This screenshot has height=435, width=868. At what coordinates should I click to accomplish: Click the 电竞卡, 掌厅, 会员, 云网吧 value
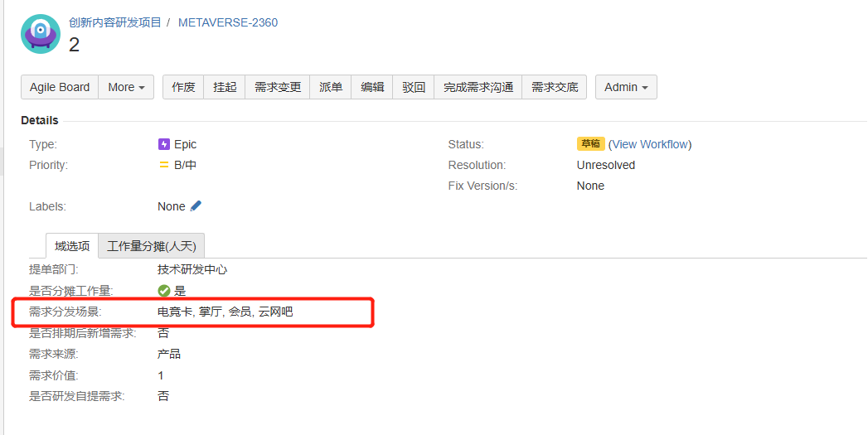pos(225,312)
